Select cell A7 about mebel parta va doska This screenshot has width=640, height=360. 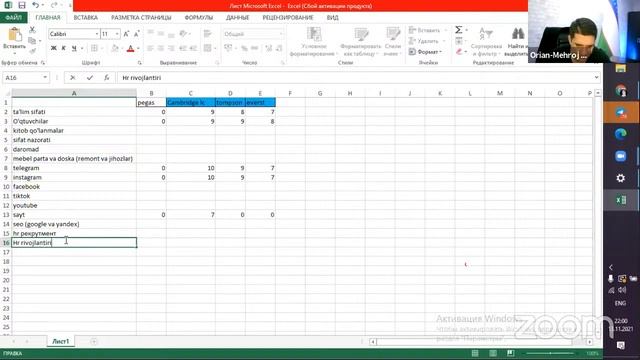[74, 158]
